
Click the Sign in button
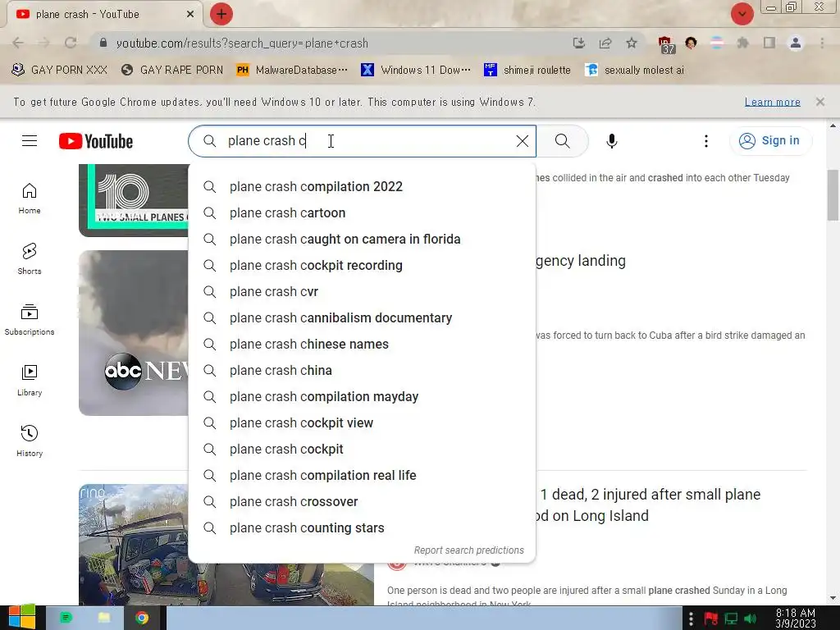[x=770, y=141]
